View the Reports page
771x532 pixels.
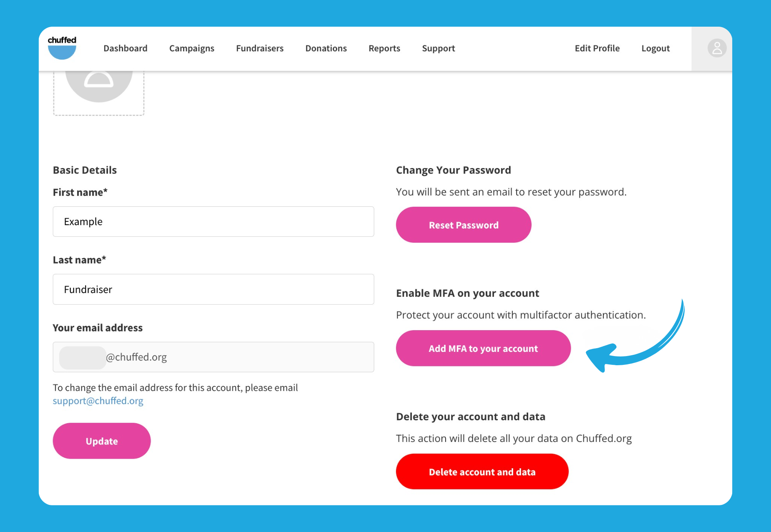(384, 48)
